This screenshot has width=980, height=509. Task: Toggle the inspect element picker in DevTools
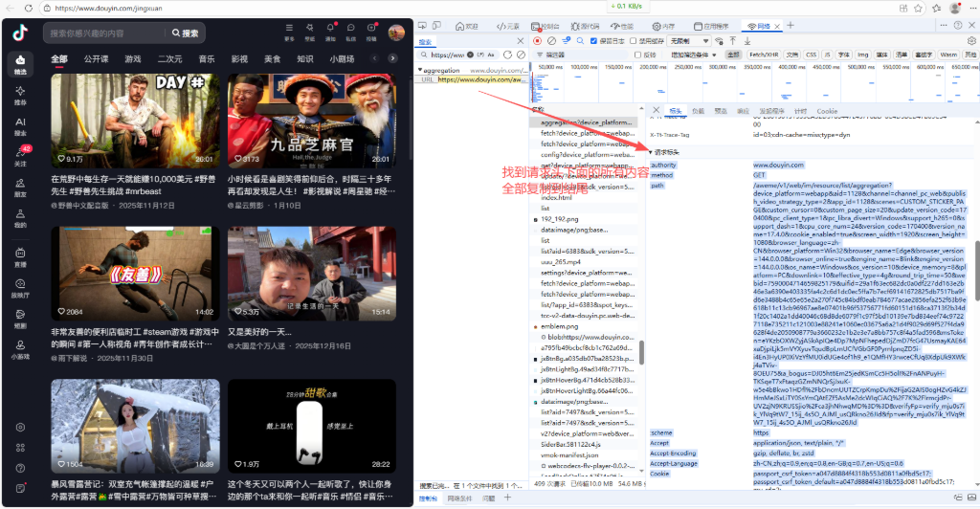pyautogui.click(x=422, y=26)
